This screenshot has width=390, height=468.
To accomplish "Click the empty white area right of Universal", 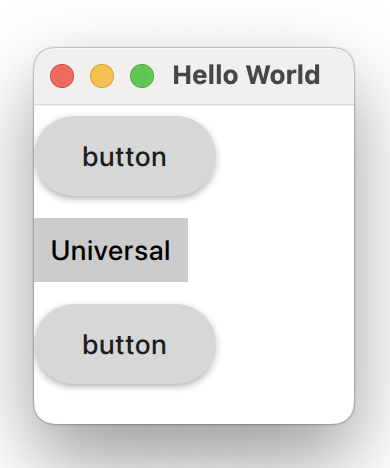I will point(271,250).
